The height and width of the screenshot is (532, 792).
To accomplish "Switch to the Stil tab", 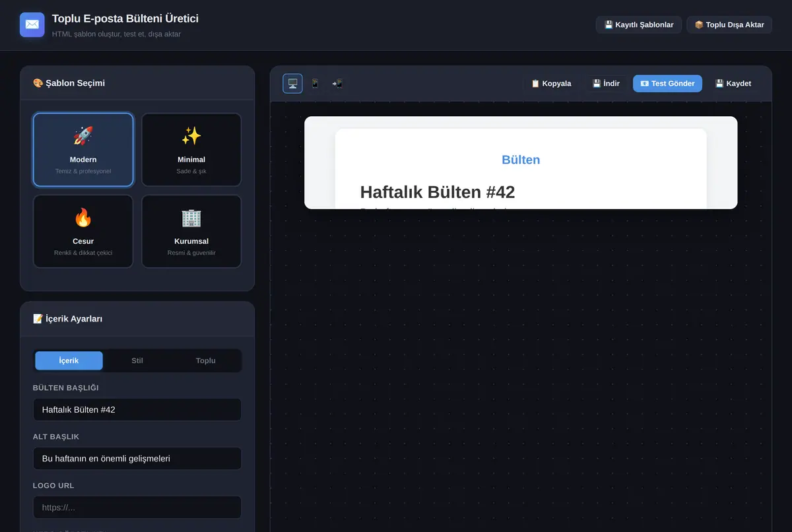I will [137, 360].
